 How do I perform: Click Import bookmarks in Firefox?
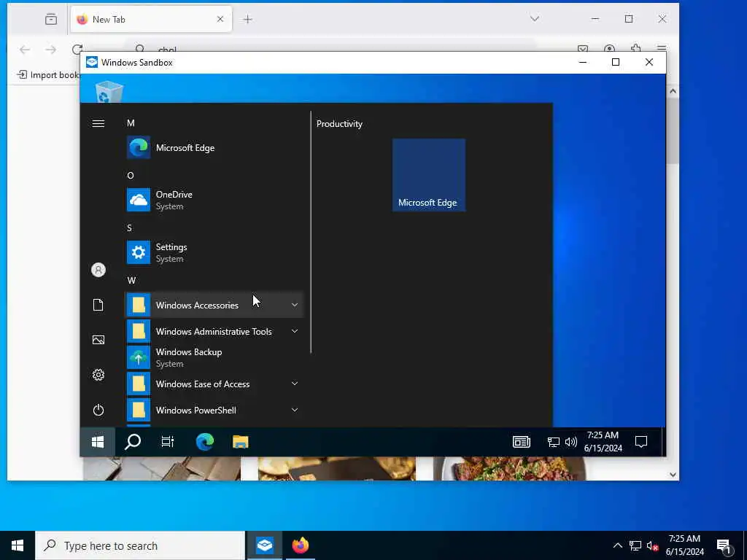[x=48, y=75]
